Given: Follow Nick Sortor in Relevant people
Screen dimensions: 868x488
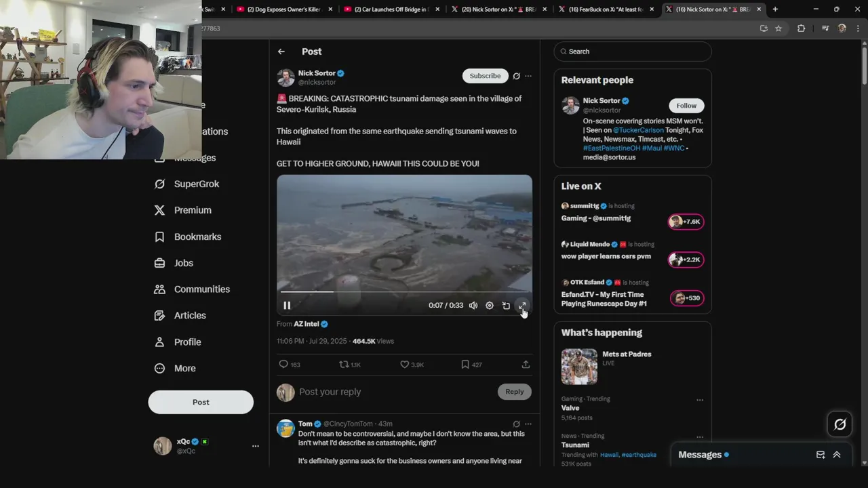Looking at the screenshot, I should point(686,106).
